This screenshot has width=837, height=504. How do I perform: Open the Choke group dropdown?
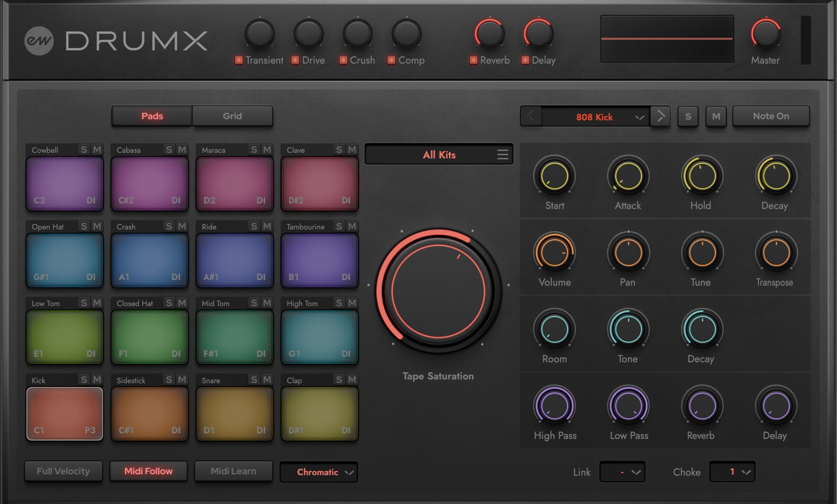pos(732,472)
